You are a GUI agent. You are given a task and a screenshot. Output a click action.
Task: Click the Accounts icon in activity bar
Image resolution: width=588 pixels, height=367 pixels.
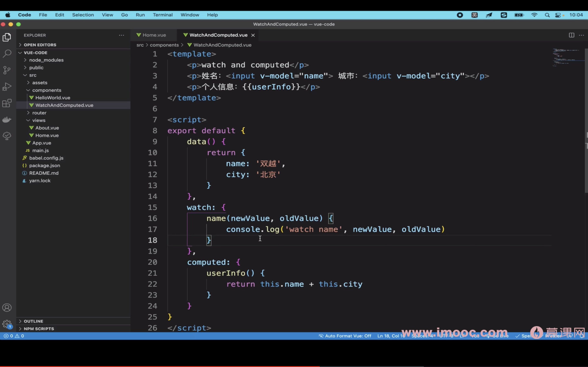[x=7, y=307]
